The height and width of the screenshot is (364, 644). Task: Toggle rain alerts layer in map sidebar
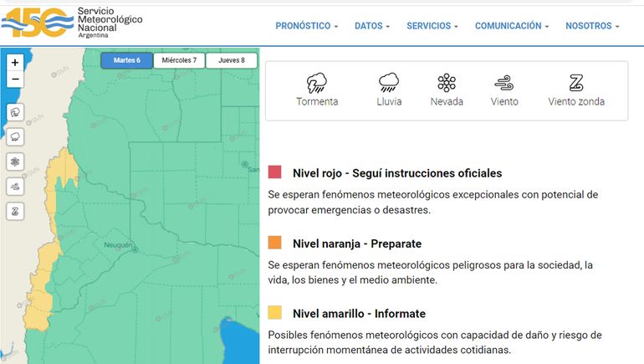(x=15, y=136)
